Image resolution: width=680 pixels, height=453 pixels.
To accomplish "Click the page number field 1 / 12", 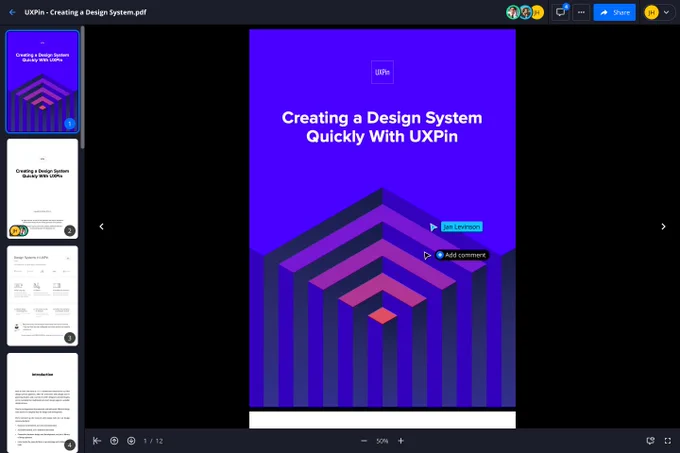I will click(x=153, y=441).
